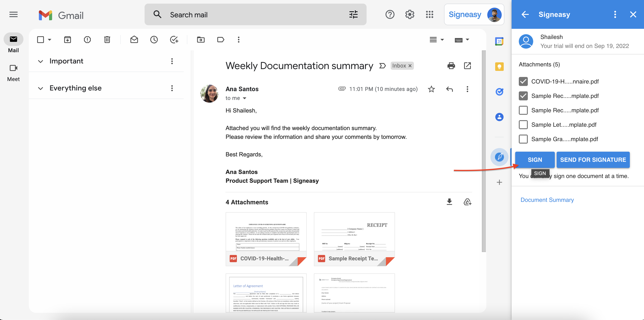The width and height of the screenshot is (644, 320).
Task: Check the Sample Let.....mplate.pdf attachment
Action: 523,125
